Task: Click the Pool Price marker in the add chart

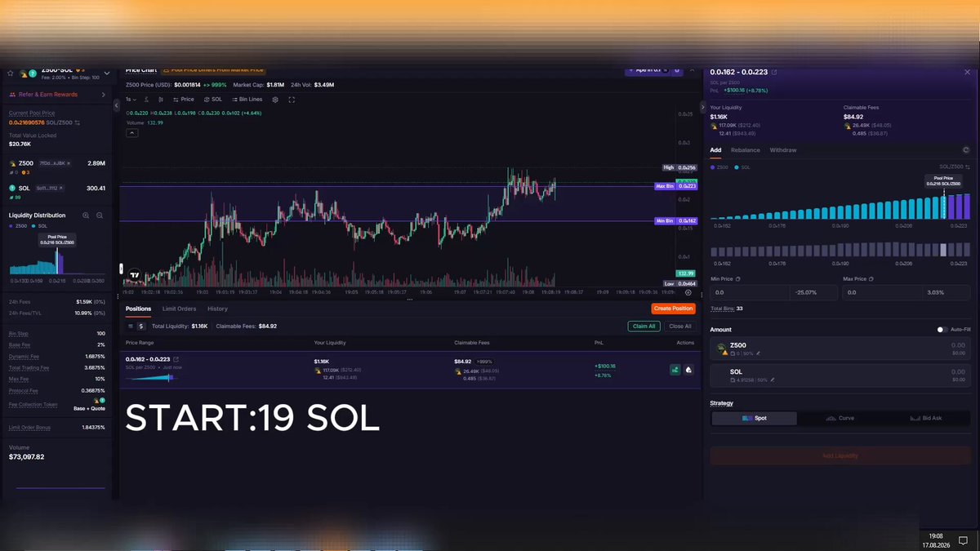Action: (x=943, y=181)
